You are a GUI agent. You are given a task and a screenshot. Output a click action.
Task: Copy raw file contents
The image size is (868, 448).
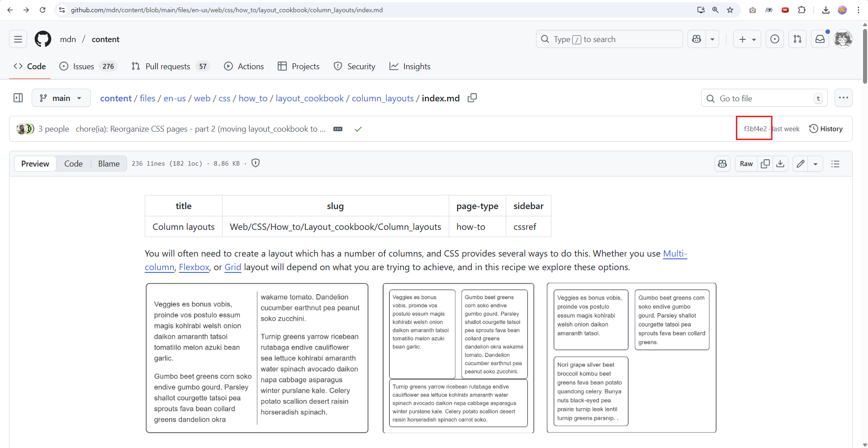[x=765, y=164]
